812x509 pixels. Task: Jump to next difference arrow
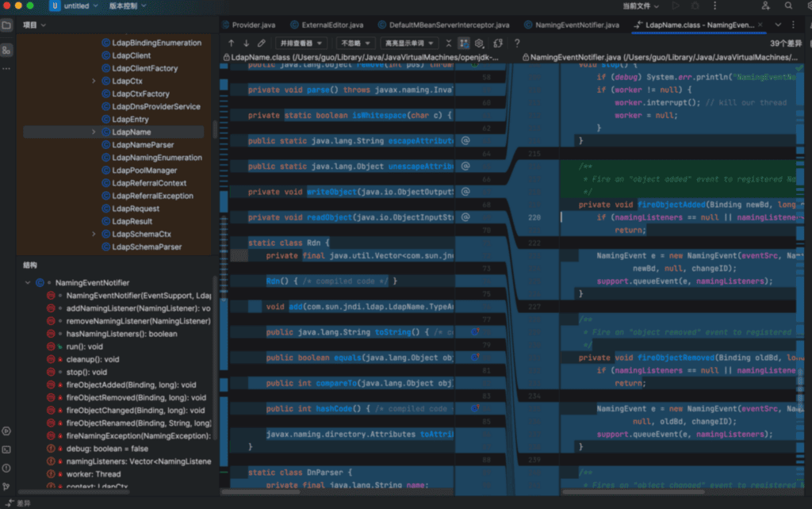[x=246, y=43]
